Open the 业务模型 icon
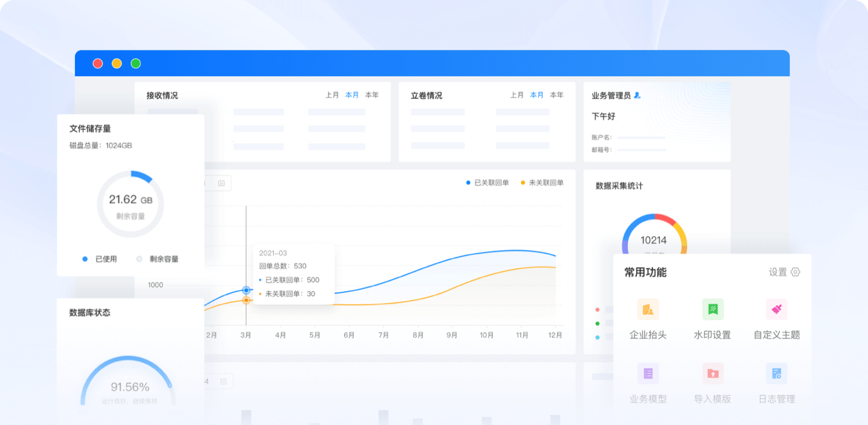 pyautogui.click(x=648, y=374)
